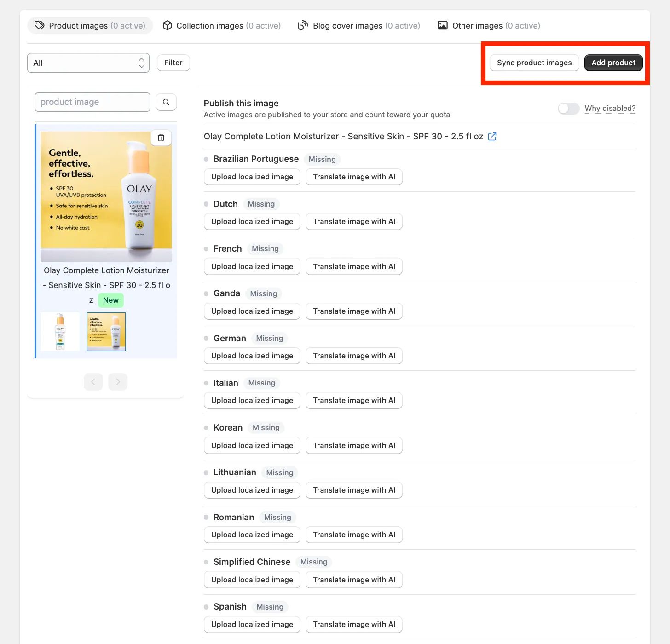Upload localized image for Brazilian Portuguese
This screenshot has height=644, width=670.
click(252, 177)
